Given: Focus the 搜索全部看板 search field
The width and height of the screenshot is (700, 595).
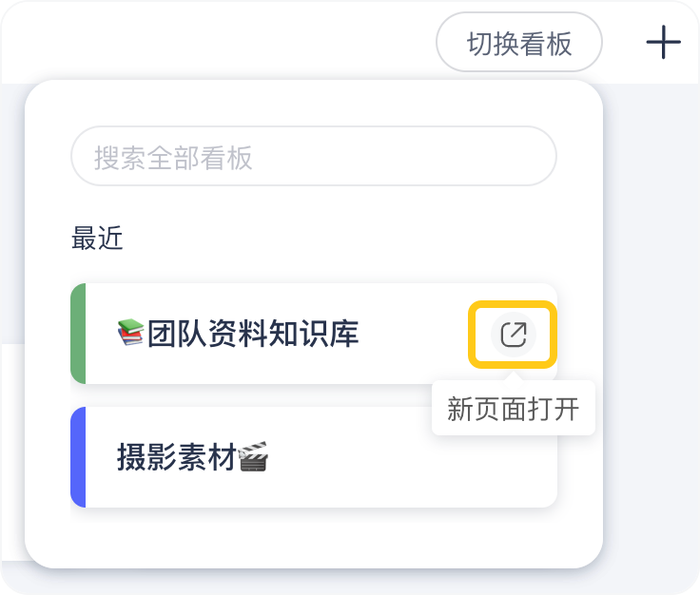Looking at the screenshot, I should 314,156.
